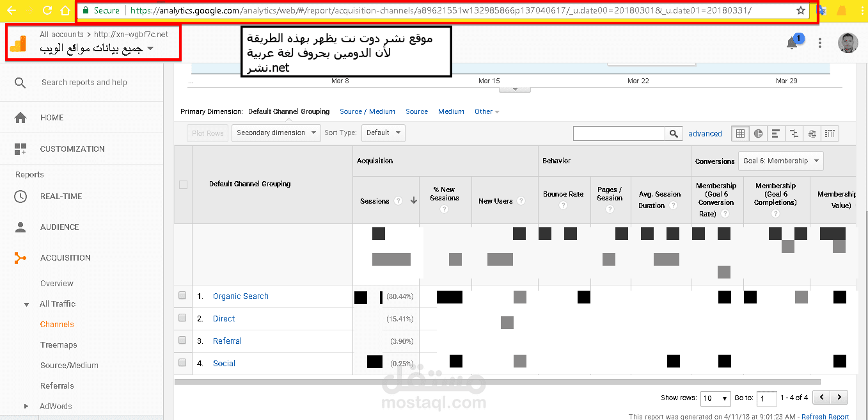868x420 pixels.
Task: Sort by Sessions using the down arrow
Action: tap(414, 201)
